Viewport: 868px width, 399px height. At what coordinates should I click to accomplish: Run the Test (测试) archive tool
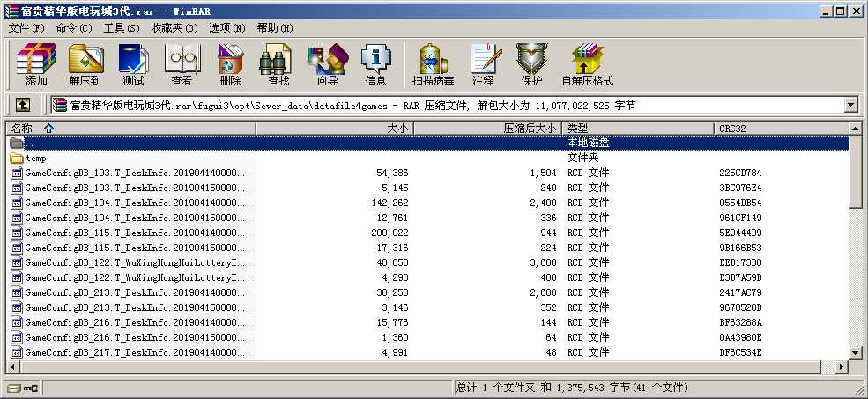(133, 64)
